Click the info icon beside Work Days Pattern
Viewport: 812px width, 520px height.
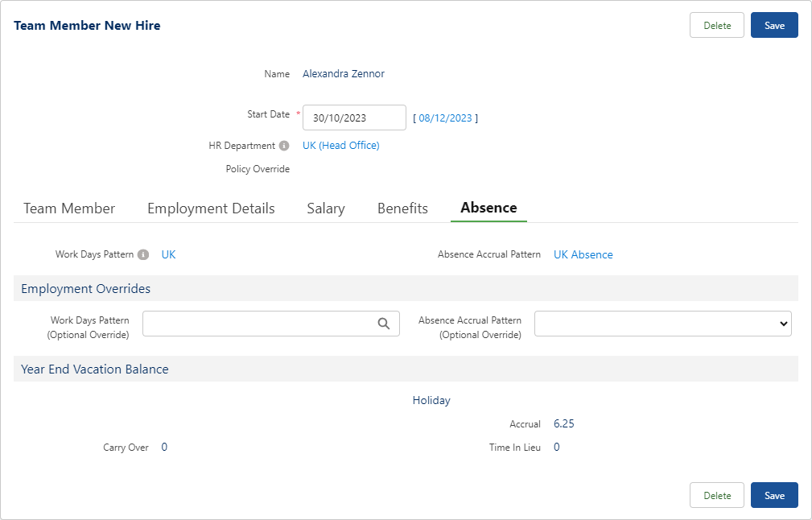click(143, 254)
